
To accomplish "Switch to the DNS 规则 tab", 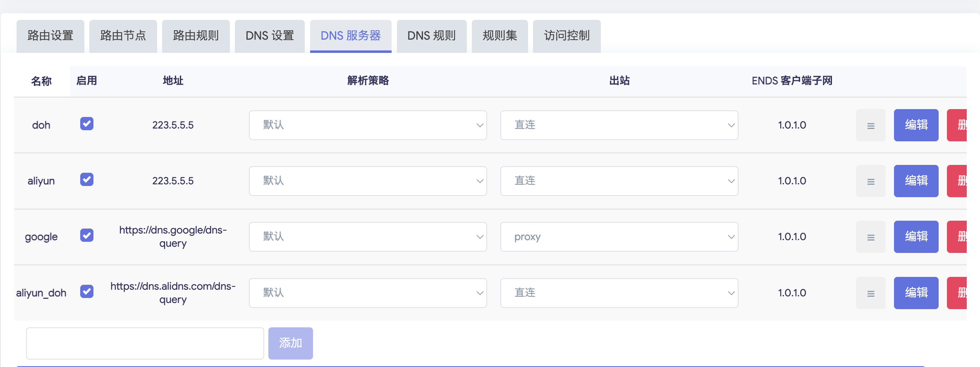I will click(x=431, y=36).
